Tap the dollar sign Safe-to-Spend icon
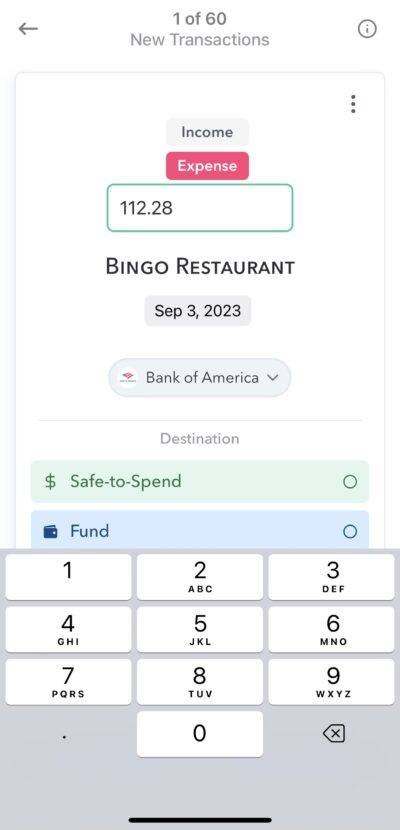 (50, 482)
